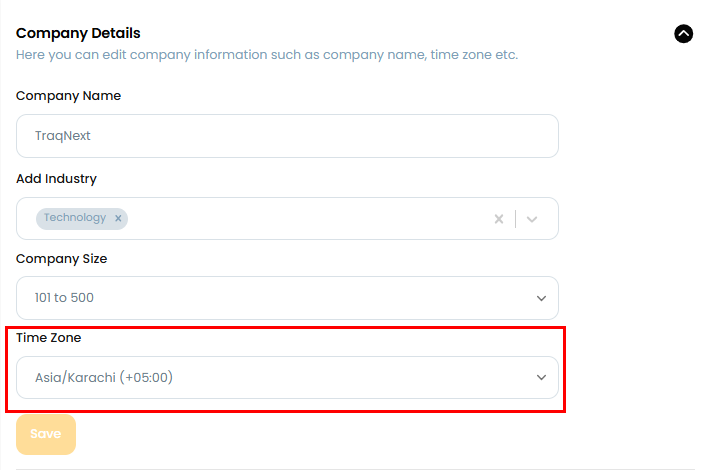The width and height of the screenshot is (708, 470).
Task: Select the Technology chip text
Action: [x=74, y=218]
